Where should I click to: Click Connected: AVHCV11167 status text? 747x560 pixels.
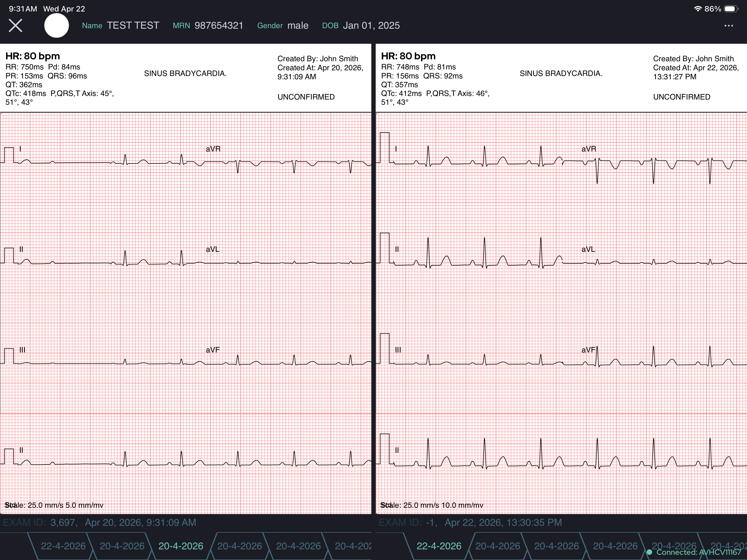point(698,552)
